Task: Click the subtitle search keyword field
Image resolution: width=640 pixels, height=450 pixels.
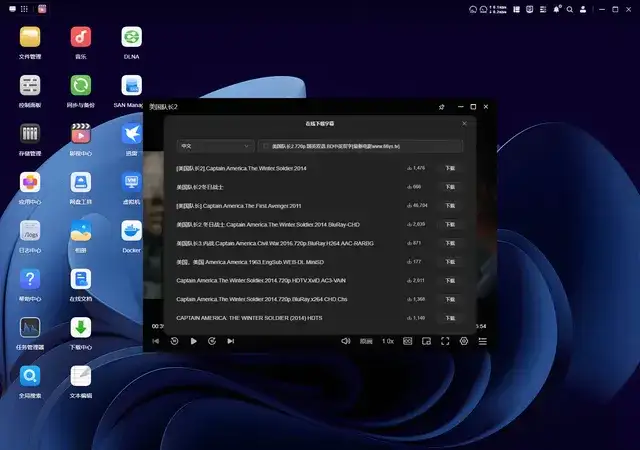Action: click(360, 146)
